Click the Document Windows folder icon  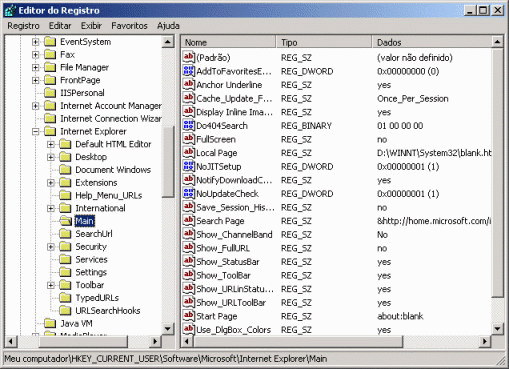click(65, 170)
